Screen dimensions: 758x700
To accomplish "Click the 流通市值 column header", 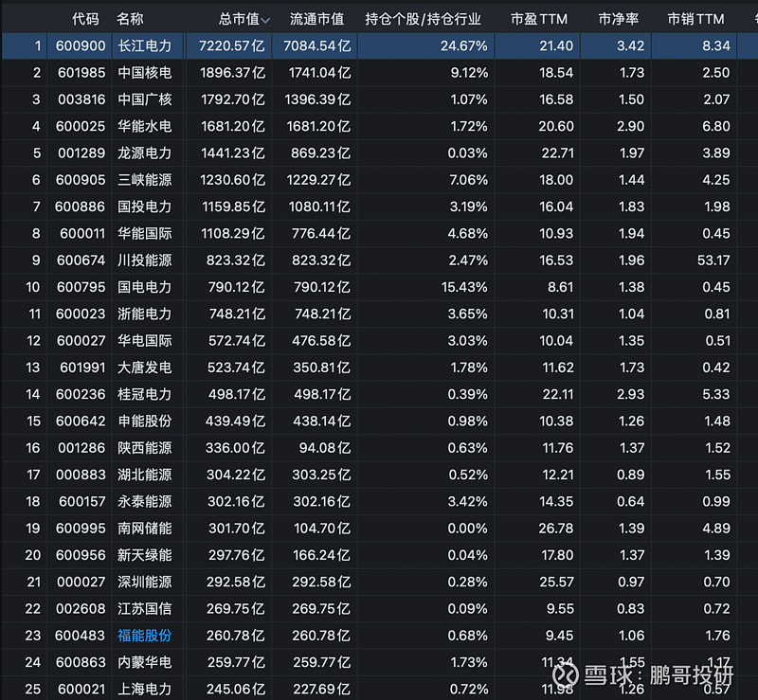I will (x=316, y=19).
